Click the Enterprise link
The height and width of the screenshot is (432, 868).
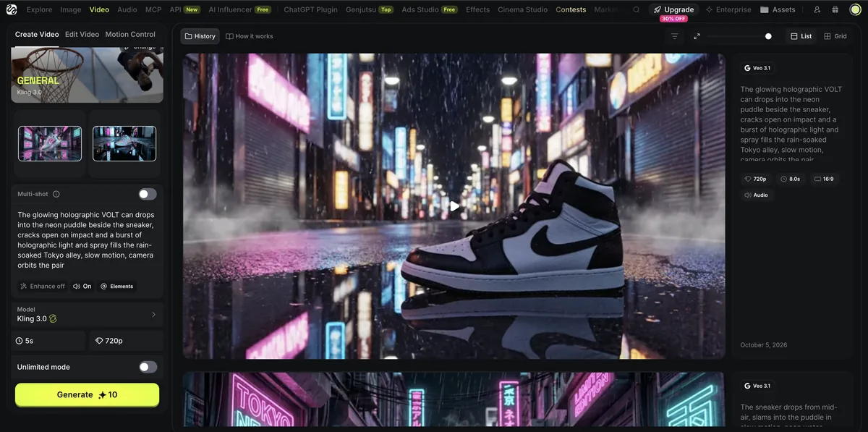[728, 9]
